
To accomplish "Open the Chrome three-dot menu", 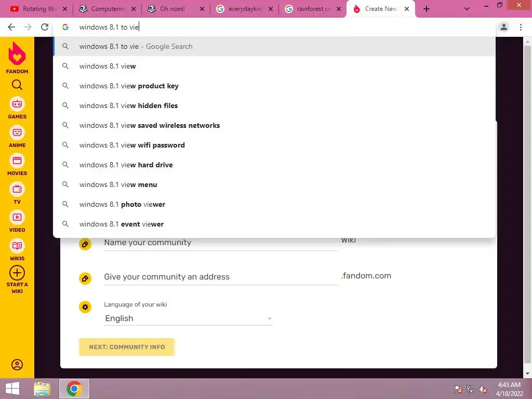I will point(521,27).
